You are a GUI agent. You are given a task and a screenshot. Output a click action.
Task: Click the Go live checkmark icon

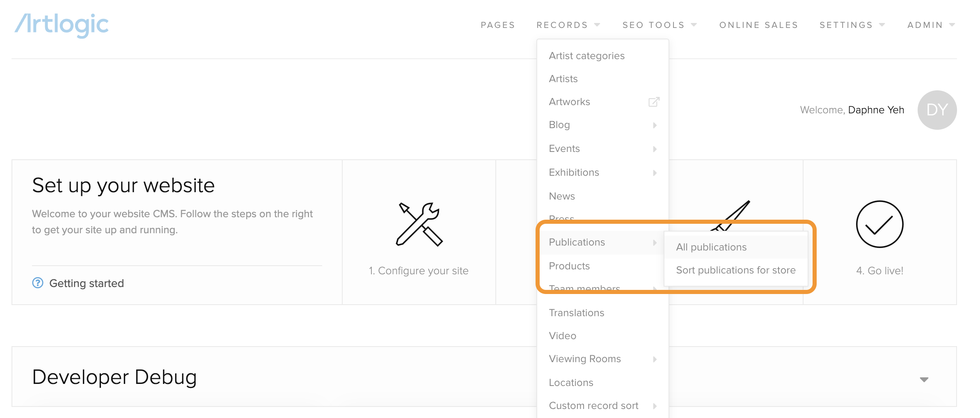click(879, 224)
